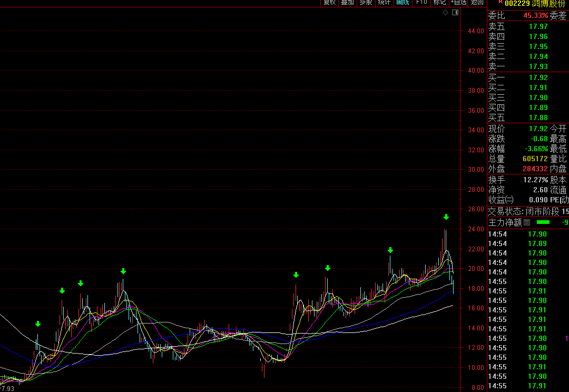Select the 卖一 ask price 17.93
569x392 pixels.
click(538, 66)
